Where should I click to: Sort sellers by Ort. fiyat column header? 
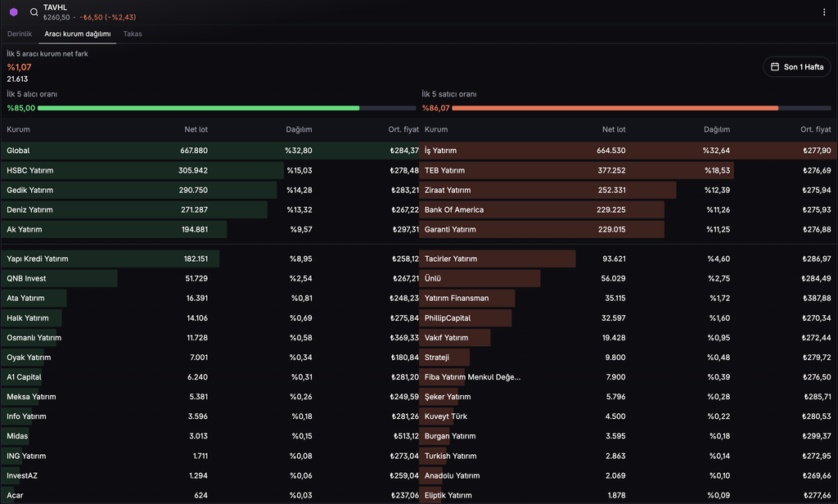pos(816,129)
